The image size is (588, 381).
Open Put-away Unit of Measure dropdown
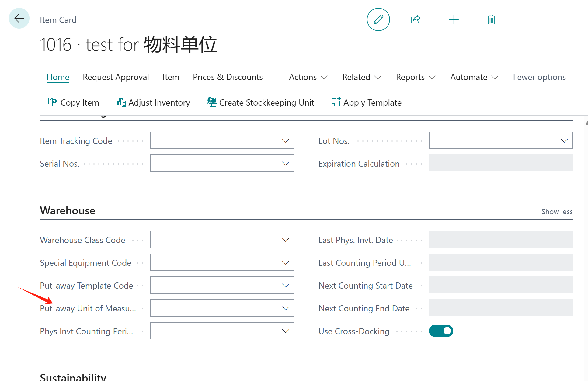(285, 308)
